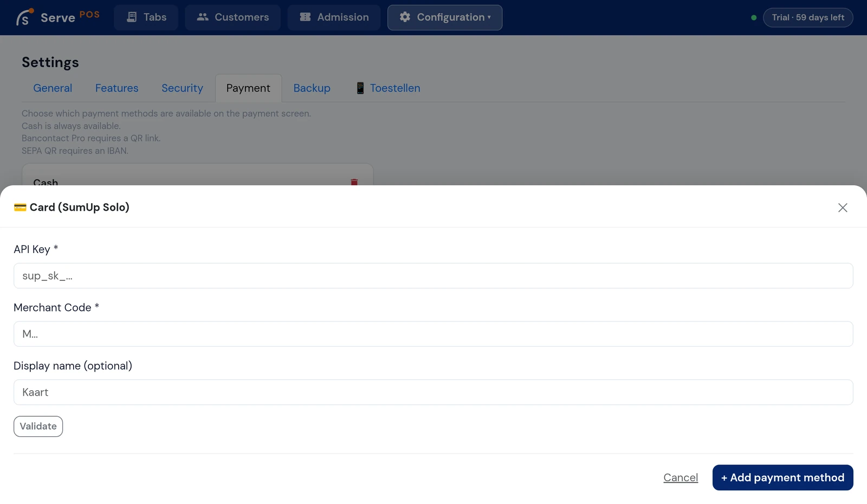This screenshot has height=504, width=867.
Task: Click the green online status dot
Action: click(754, 17)
